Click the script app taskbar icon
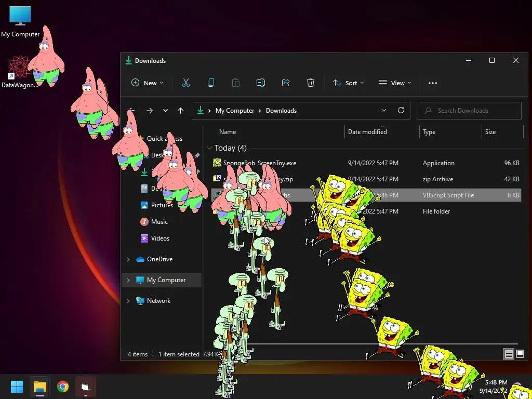 (x=86, y=387)
